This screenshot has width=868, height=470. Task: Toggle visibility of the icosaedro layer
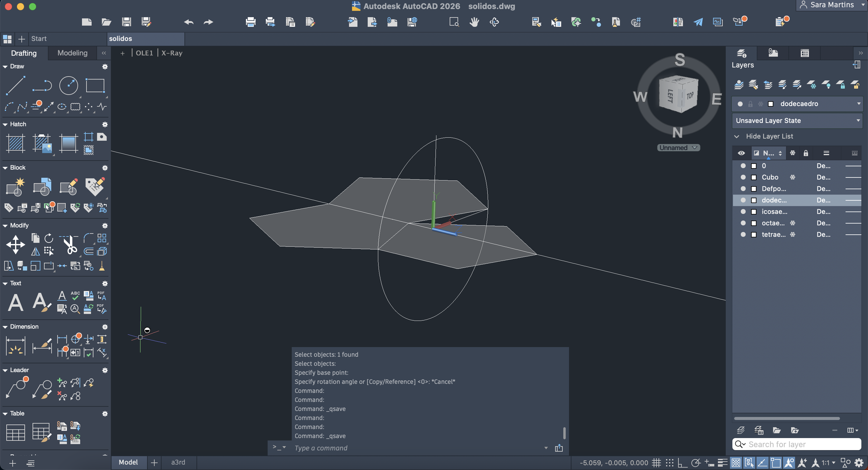tap(743, 211)
